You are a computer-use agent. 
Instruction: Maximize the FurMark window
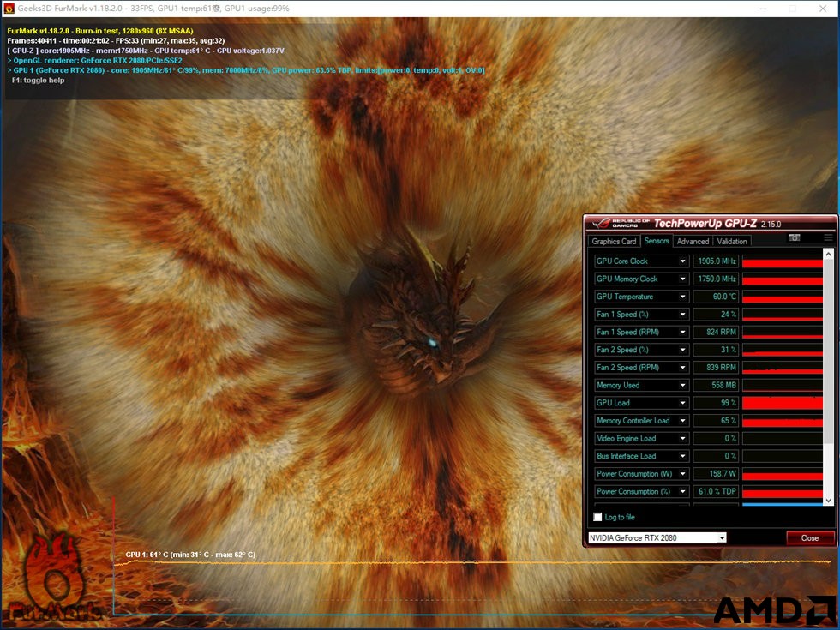click(793, 9)
